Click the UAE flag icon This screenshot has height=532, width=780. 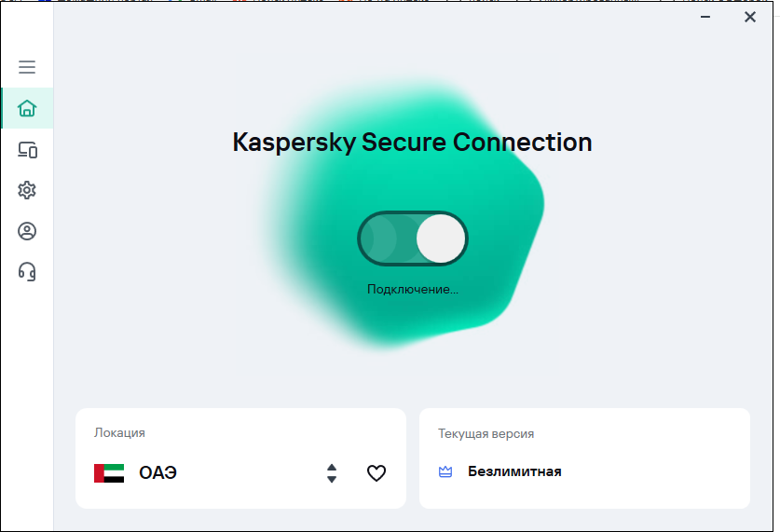(x=109, y=472)
